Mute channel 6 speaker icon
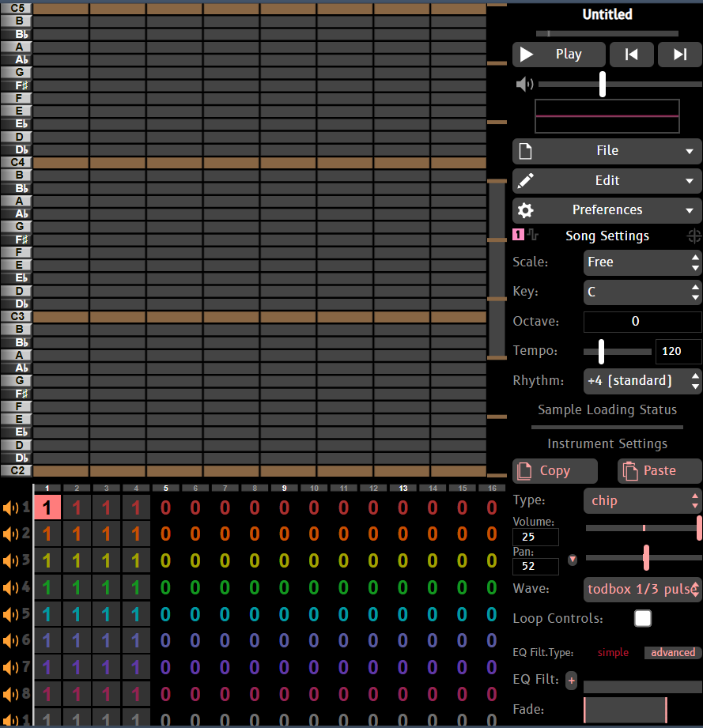703x728 pixels. (10, 641)
